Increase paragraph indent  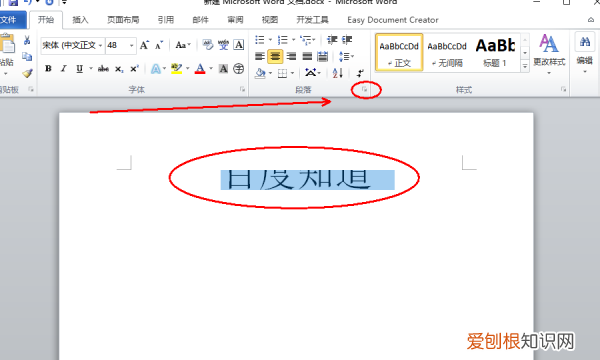point(347,39)
